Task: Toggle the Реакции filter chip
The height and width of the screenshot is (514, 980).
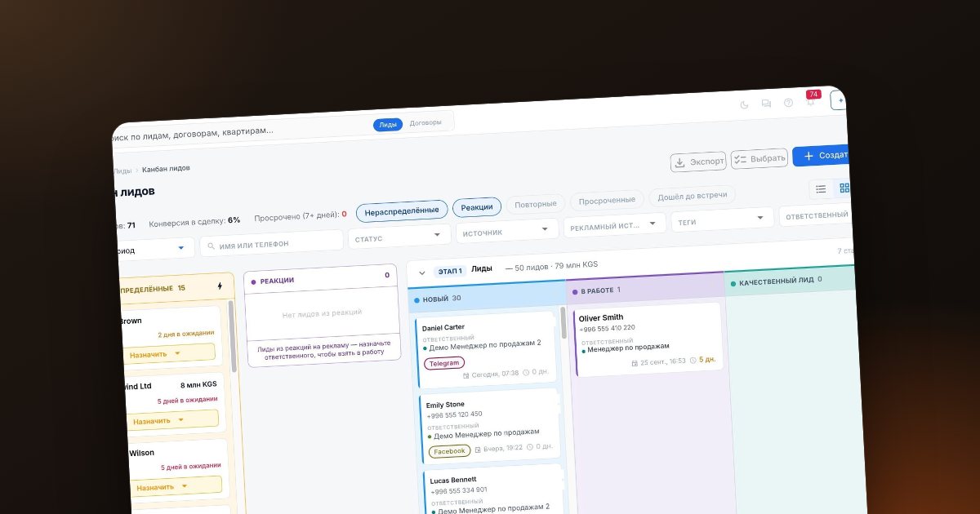Action: click(477, 207)
